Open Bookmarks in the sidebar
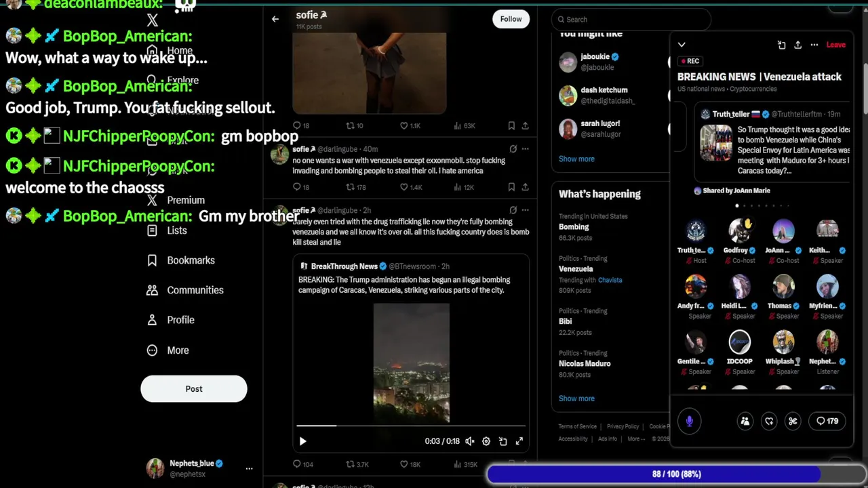Screen dimensions: 868x488 (181, 260)
